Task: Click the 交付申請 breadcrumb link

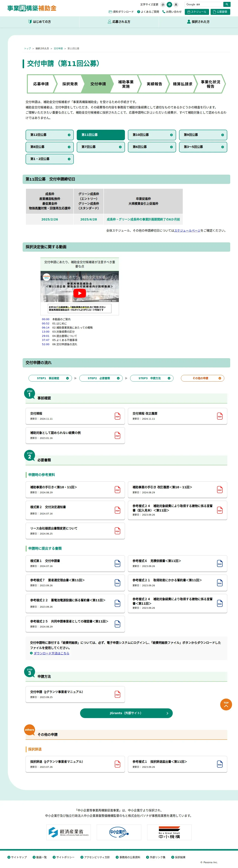Action: pos(58,48)
